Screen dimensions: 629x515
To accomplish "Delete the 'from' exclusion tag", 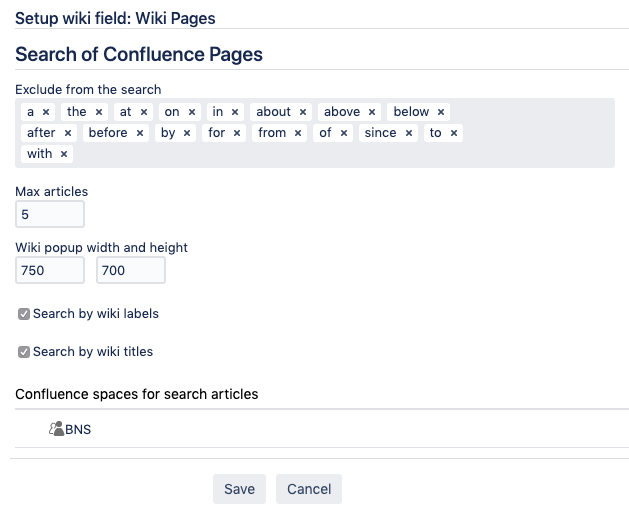I will pos(298,133).
